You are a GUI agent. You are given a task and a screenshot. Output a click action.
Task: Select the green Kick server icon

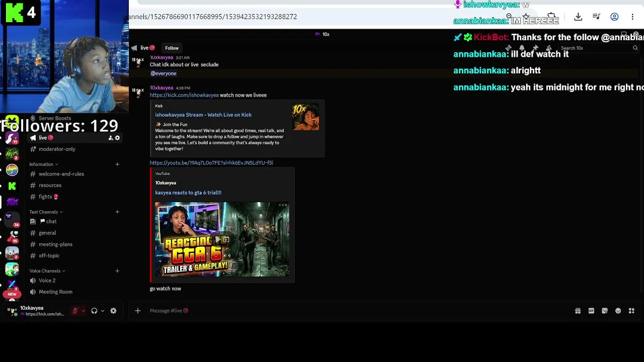(12, 186)
